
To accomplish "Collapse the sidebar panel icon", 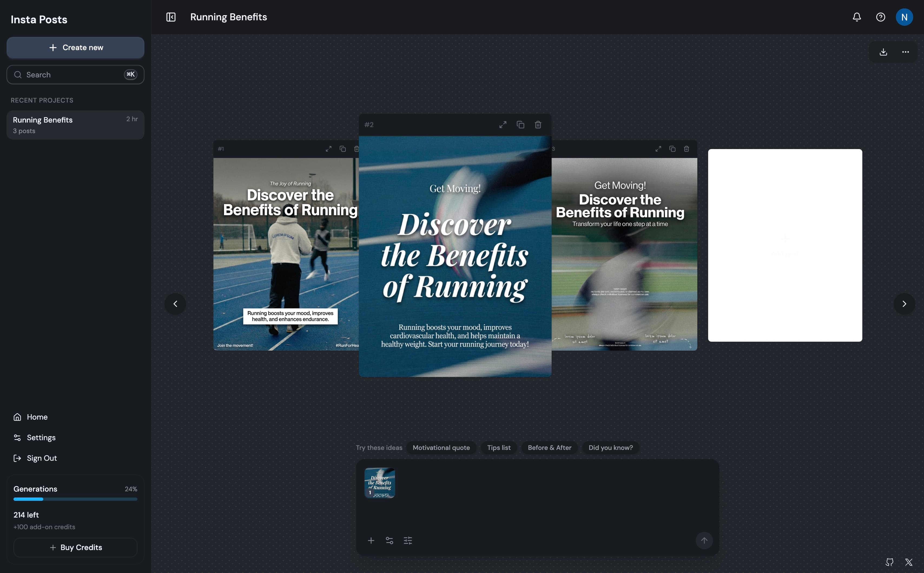I will click(171, 17).
